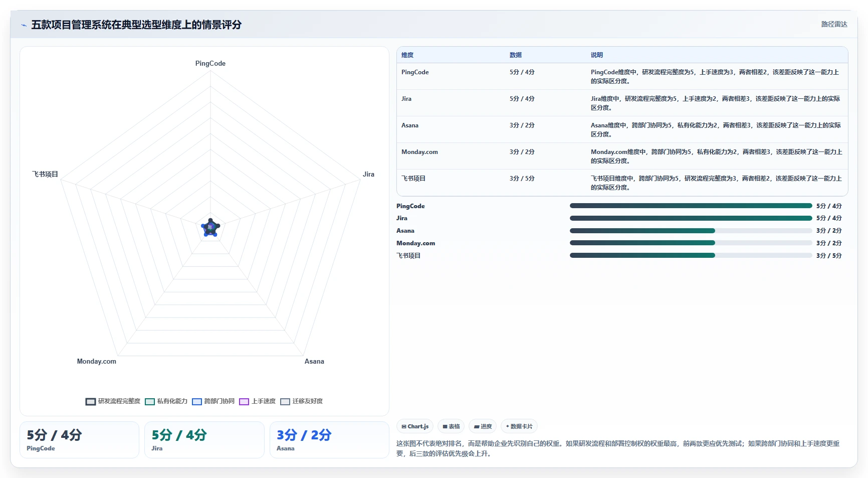The image size is (868, 478).
Task: Click the 飞书项目 radar axis label
Action: pyautogui.click(x=45, y=174)
